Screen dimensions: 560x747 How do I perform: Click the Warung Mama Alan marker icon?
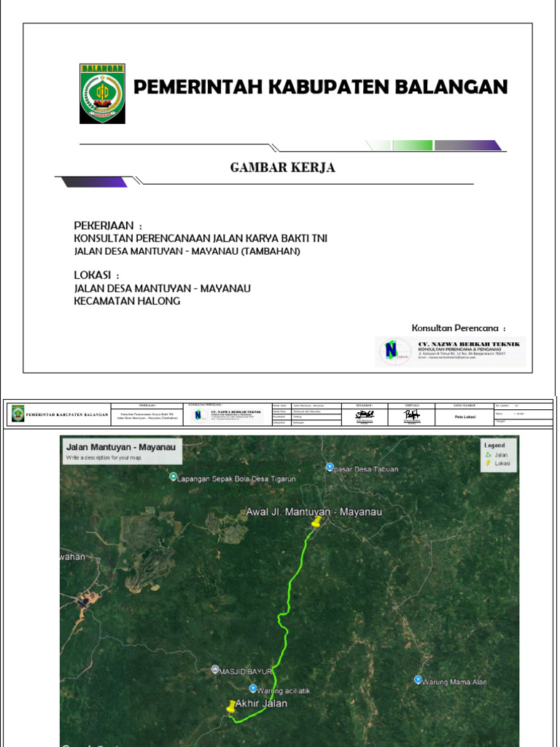pyautogui.click(x=418, y=680)
